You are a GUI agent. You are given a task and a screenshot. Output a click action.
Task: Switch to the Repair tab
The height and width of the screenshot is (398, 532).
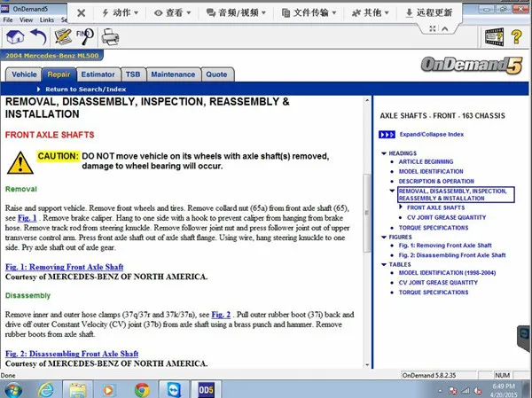tap(59, 74)
